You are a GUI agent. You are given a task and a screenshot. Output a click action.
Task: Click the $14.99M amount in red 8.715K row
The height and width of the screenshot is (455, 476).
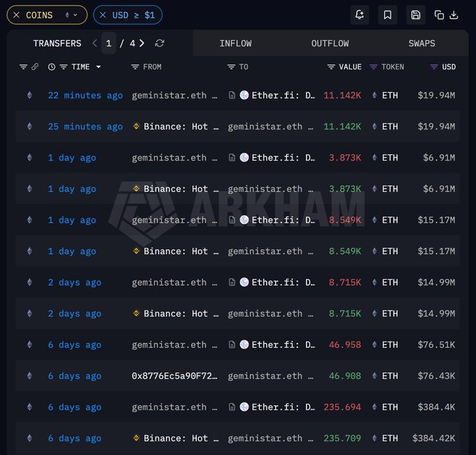pyautogui.click(x=436, y=283)
